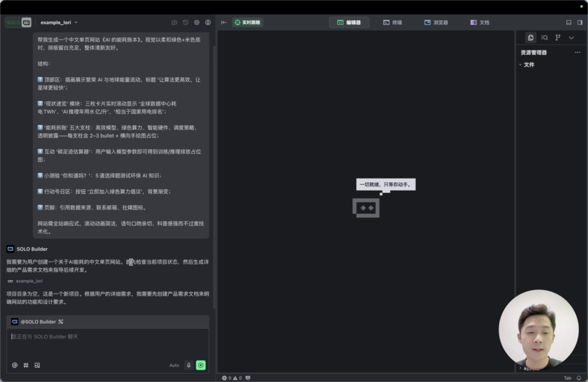Insert an @ mention in chat
Image resolution: width=588 pixels, height=382 pixels.
tap(15, 365)
